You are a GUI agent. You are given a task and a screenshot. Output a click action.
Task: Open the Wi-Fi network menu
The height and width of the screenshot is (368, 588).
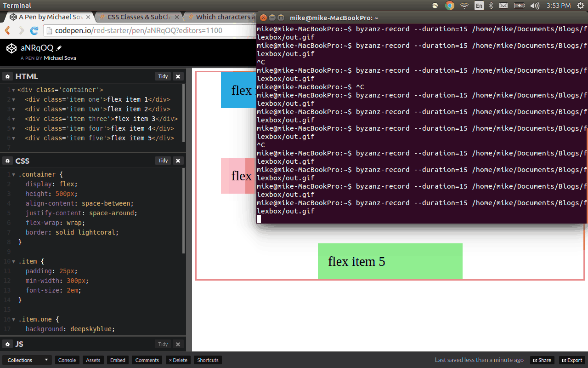pyautogui.click(x=464, y=6)
